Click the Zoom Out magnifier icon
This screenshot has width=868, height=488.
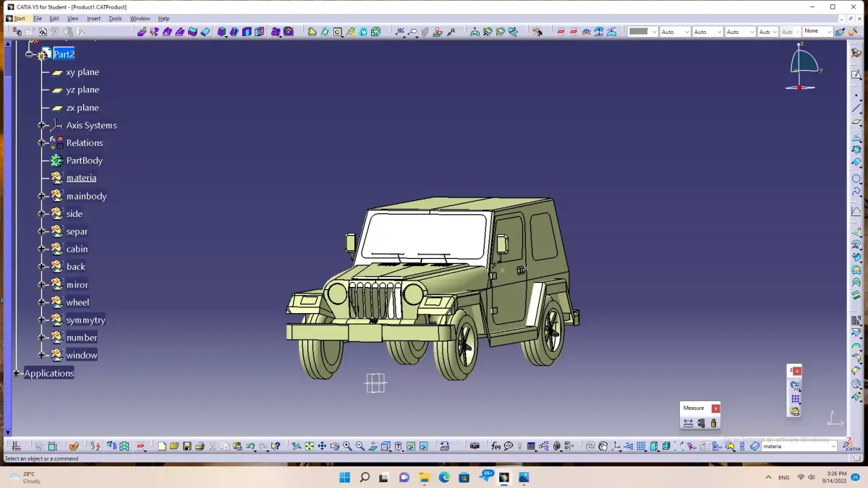359,446
